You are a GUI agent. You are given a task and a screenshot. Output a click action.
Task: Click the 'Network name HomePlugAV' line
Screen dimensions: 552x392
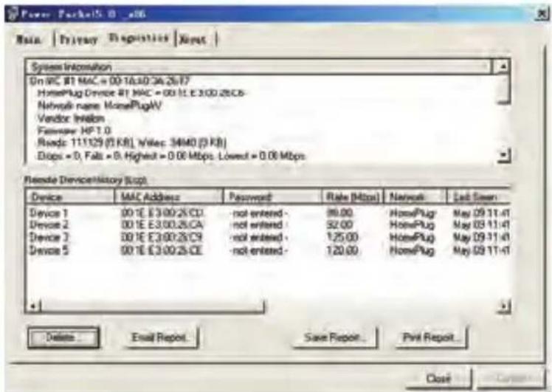[100, 106]
